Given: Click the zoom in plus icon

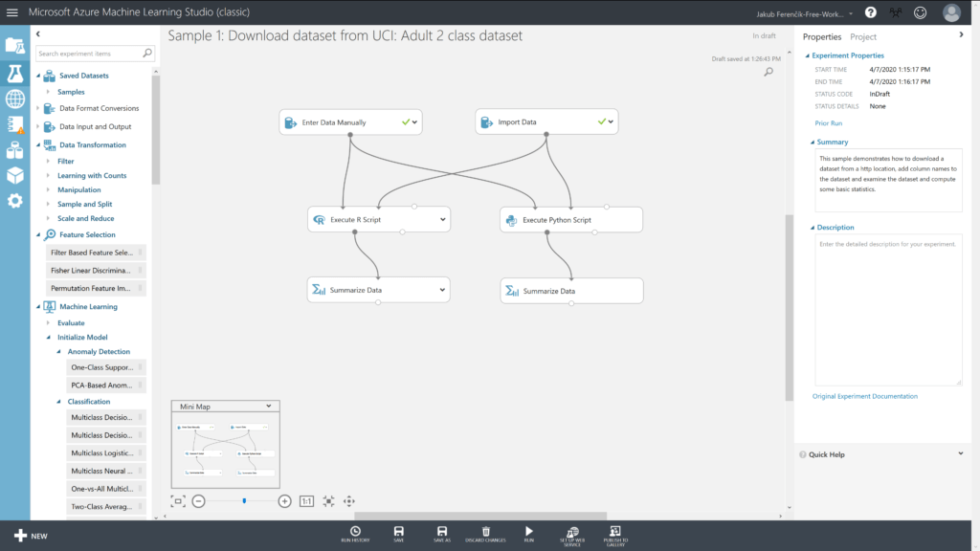Looking at the screenshot, I should 284,501.
